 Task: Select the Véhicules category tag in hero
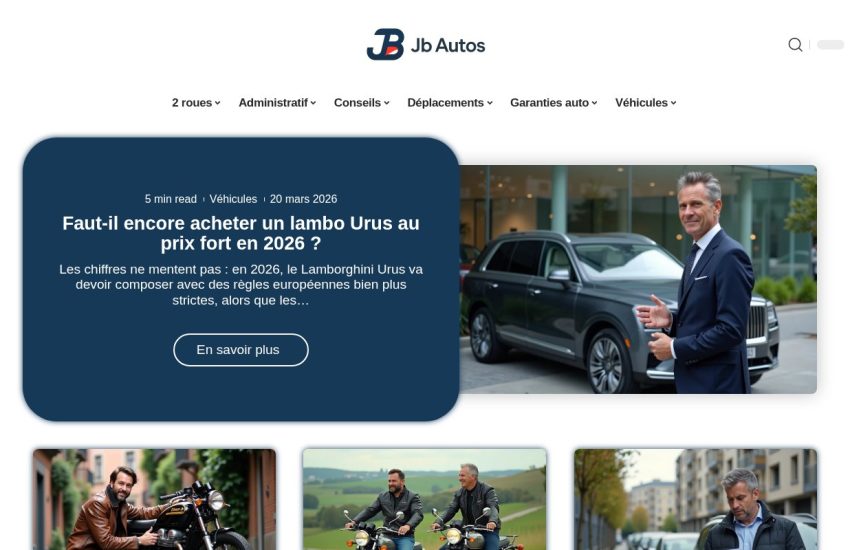pyautogui.click(x=233, y=199)
